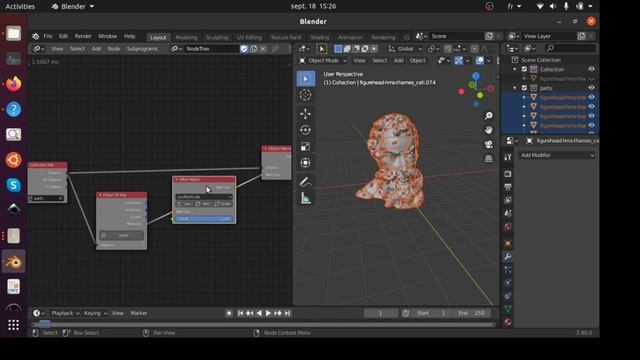Open the Modifiers wrench properties tab

[x=508, y=256]
